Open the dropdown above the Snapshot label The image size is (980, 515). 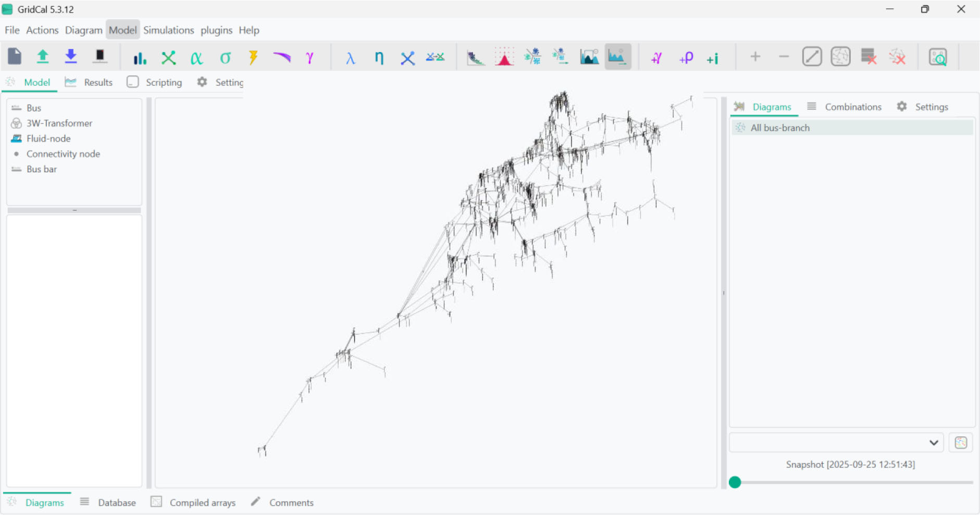pos(836,443)
